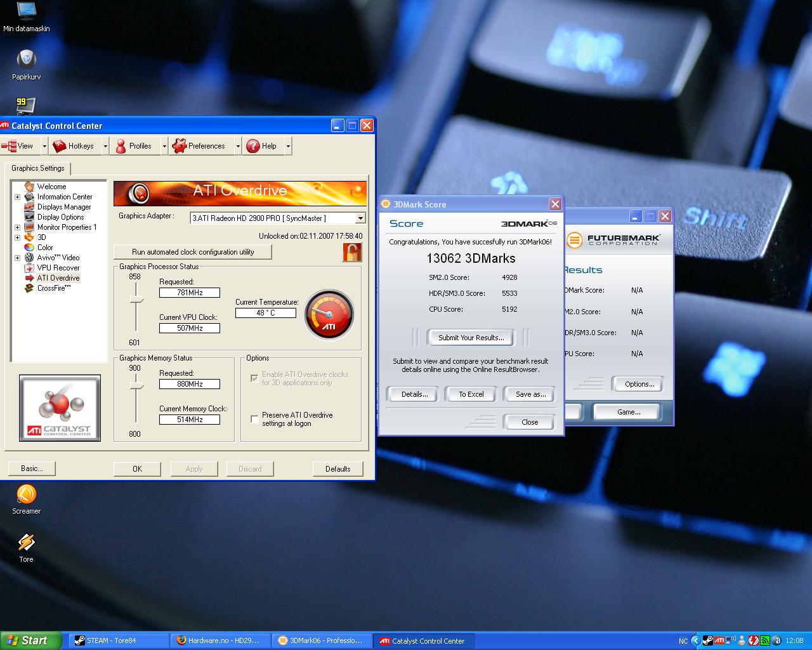
Task: Click the CrossFire icon in tree
Action: [x=29, y=288]
